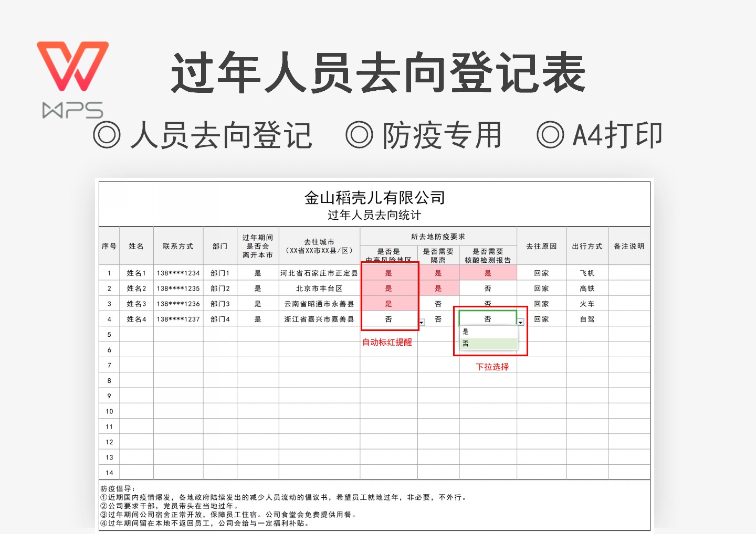Click the 飞机 travel mode cell
Screen dimensions: 756x534
coord(587,273)
